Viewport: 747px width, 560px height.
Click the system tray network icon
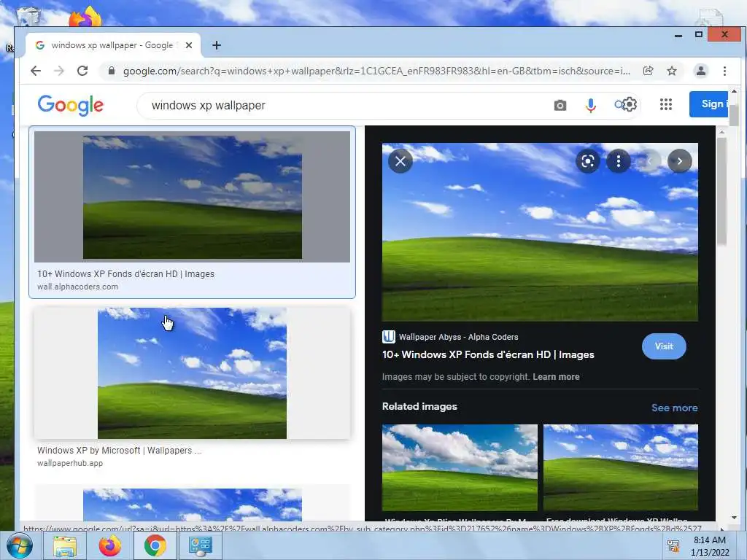click(x=673, y=545)
